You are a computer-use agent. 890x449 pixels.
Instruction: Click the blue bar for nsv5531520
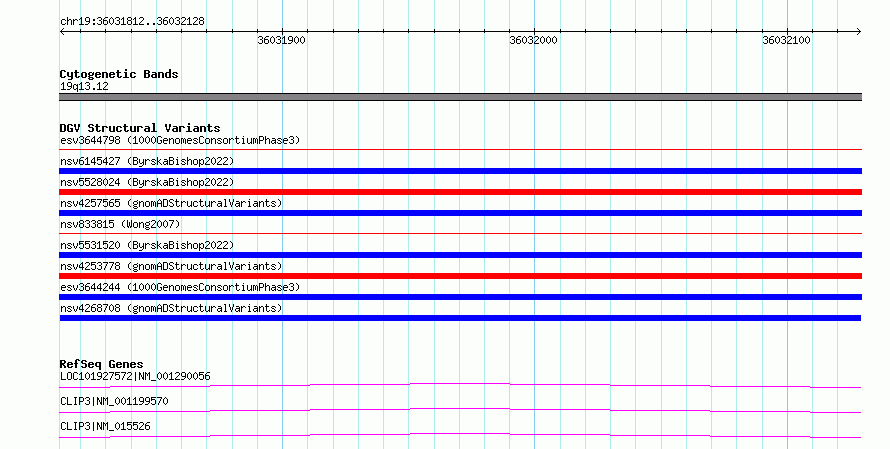[460, 255]
